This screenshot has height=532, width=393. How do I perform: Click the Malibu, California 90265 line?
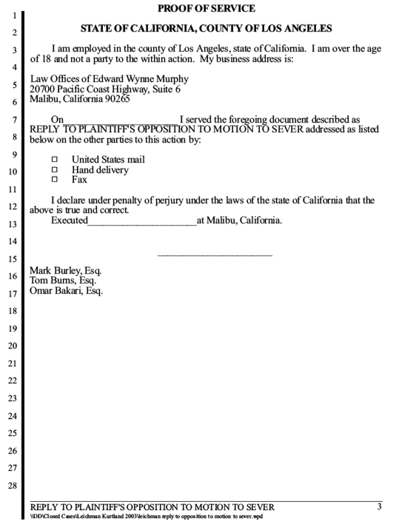point(80,99)
